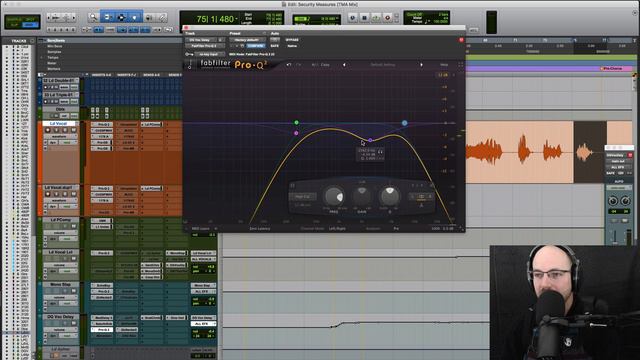The image size is (640, 360).
Task: Toggle plugin SAFE automation button
Action: point(275,46)
